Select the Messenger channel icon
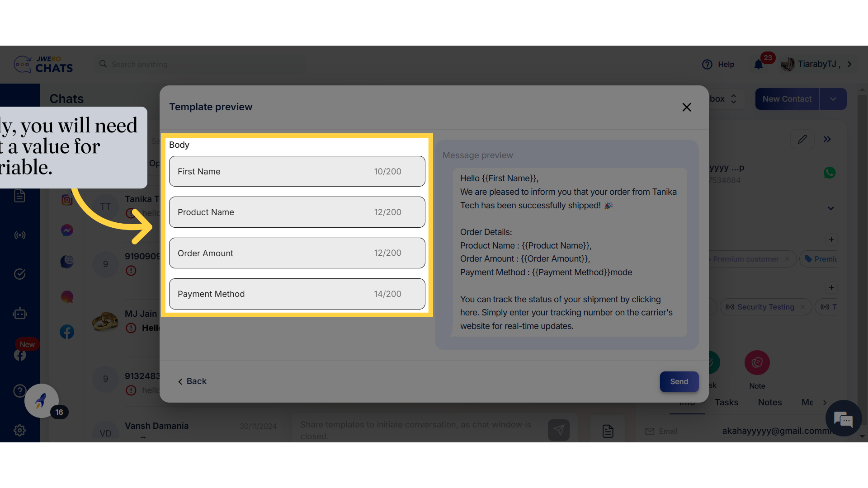This screenshot has height=488, width=868. tap(67, 230)
